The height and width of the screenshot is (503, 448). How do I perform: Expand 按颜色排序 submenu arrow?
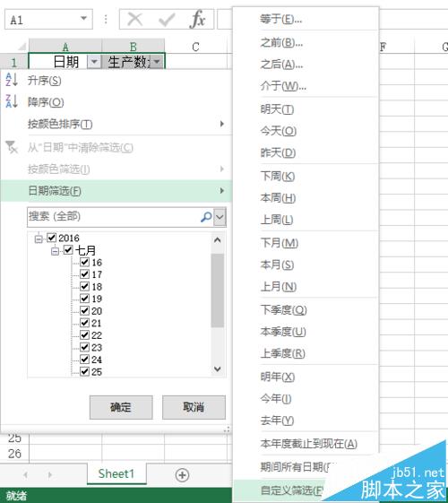(221, 124)
